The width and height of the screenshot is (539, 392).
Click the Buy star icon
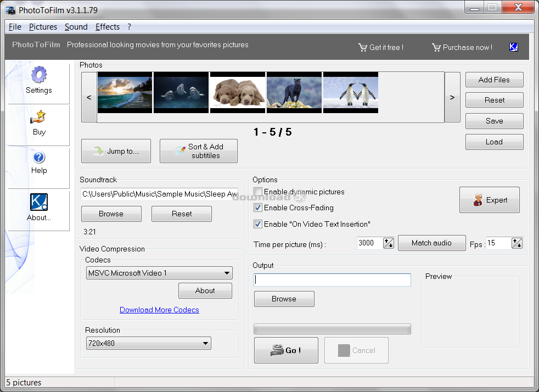click(38, 117)
